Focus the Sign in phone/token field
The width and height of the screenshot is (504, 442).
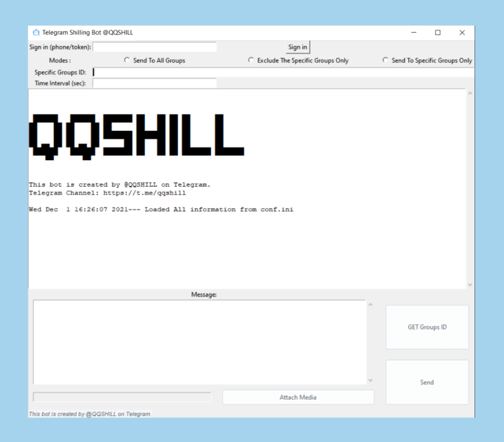(x=155, y=47)
